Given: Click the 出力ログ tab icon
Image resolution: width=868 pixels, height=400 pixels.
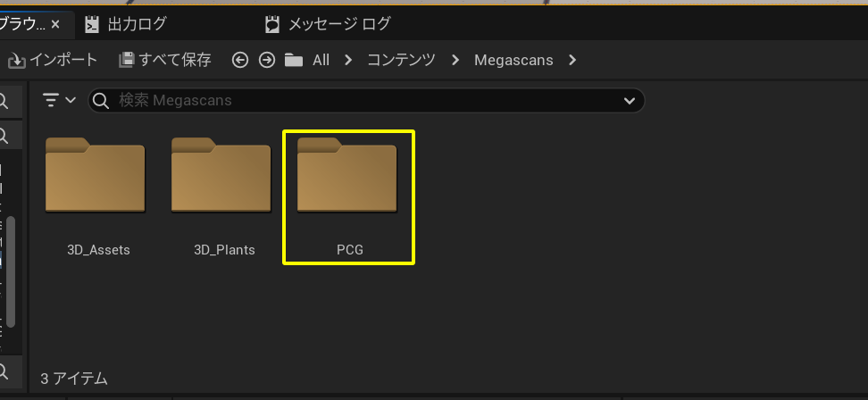Looking at the screenshot, I should click(92, 24).
